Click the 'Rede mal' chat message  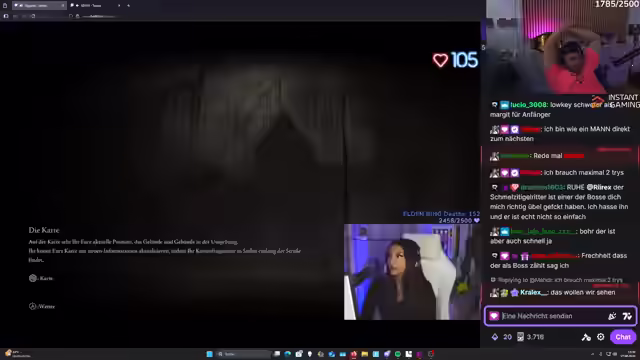pyautogui.click(x=548, y=156)
